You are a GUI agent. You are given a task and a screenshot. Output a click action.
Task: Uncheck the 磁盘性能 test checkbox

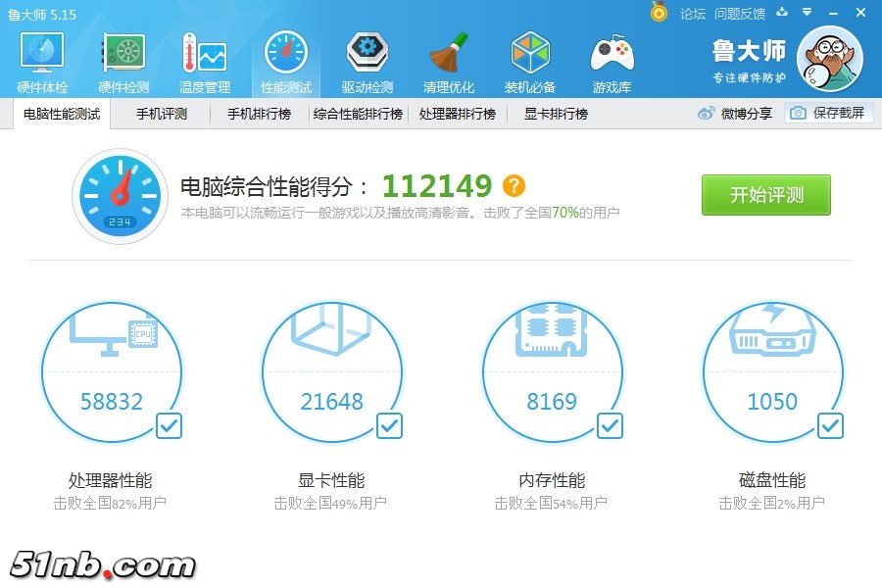pos(830,426)
